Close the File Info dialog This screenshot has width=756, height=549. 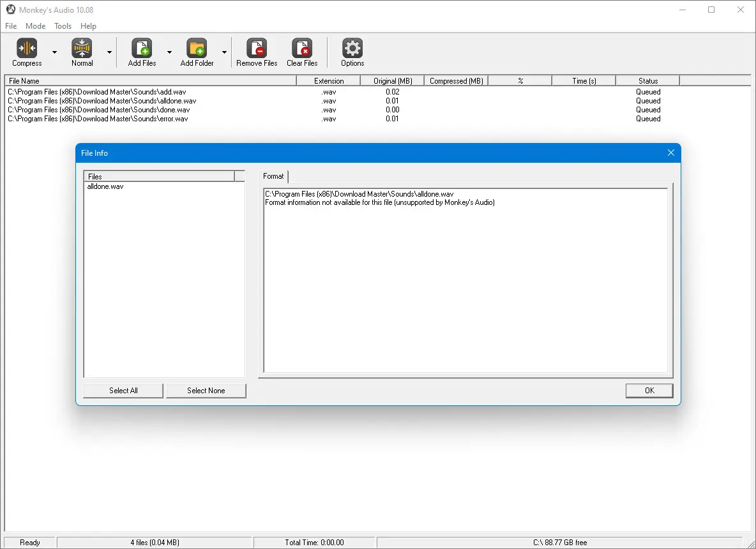click(670, 153)
